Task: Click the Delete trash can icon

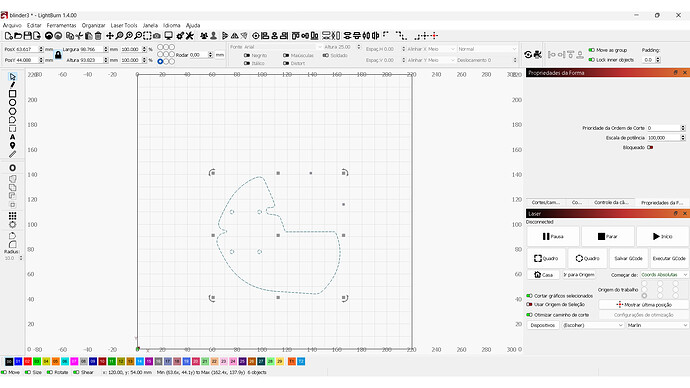Action: pyautogui.click(x=98, y=36)
